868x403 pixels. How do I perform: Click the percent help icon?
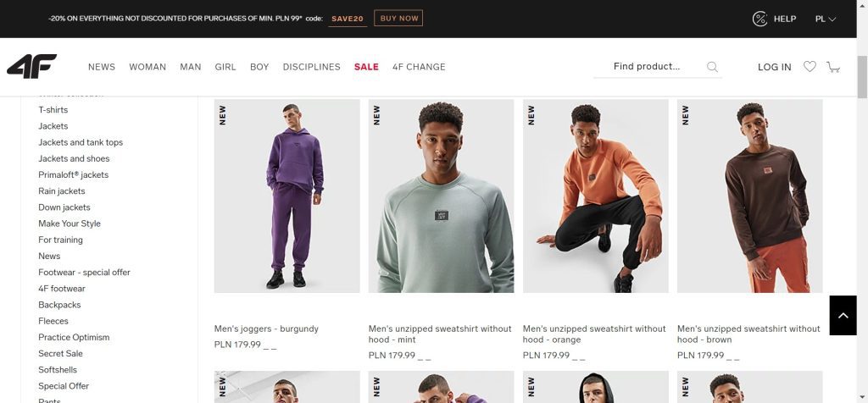coord(760,19)
